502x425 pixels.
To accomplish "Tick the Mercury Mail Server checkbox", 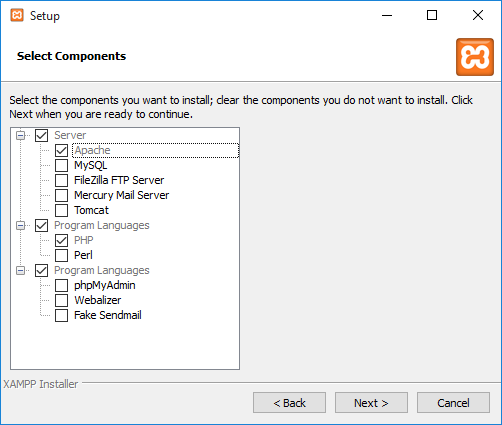I will (61, 195).
